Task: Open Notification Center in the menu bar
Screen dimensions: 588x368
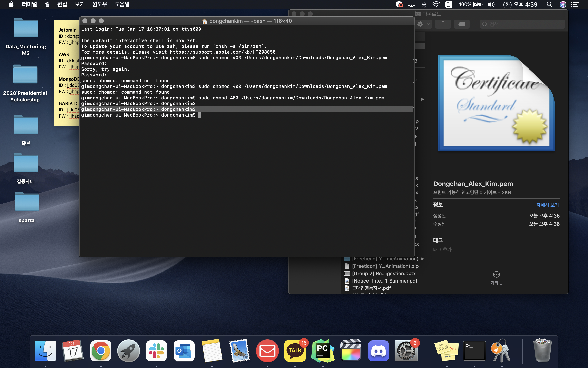Action: tap(575, 4)
